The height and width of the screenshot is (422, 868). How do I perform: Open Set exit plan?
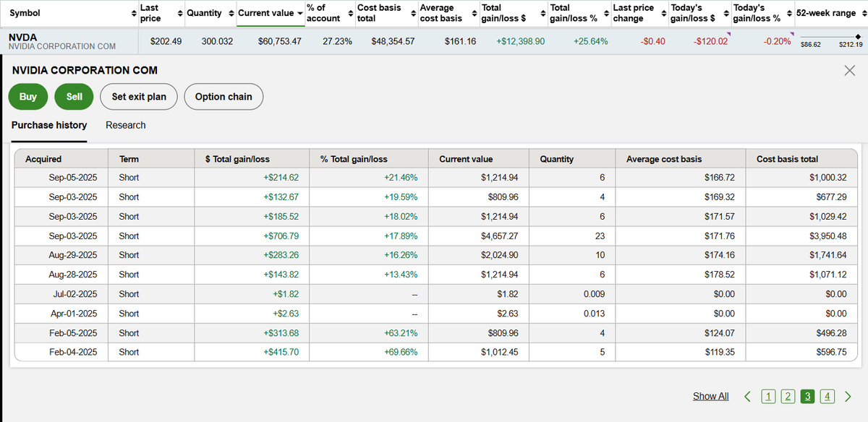tap(139, 96)
